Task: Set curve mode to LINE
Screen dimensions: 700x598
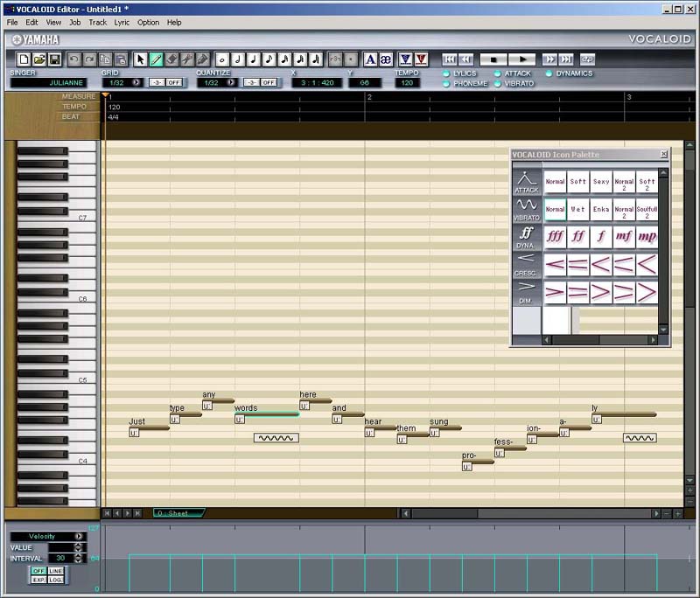Action: point(55,571)
